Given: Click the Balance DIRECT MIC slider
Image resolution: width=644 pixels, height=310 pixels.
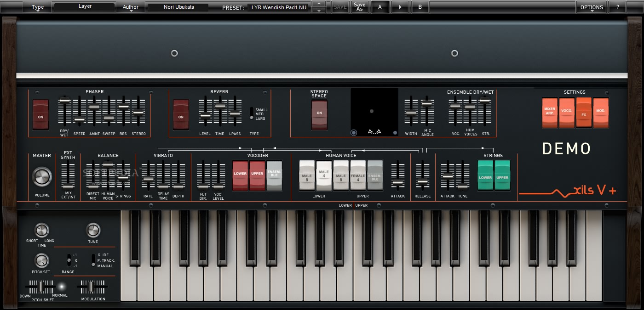Looking at the screenshot, I should click(93, 175).
